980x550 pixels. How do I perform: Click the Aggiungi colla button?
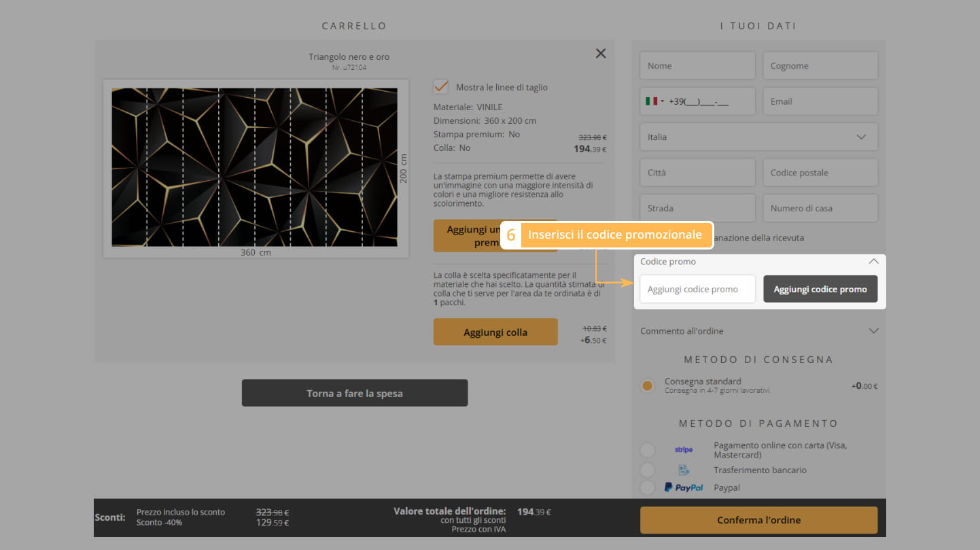click(x=495, y=332)
